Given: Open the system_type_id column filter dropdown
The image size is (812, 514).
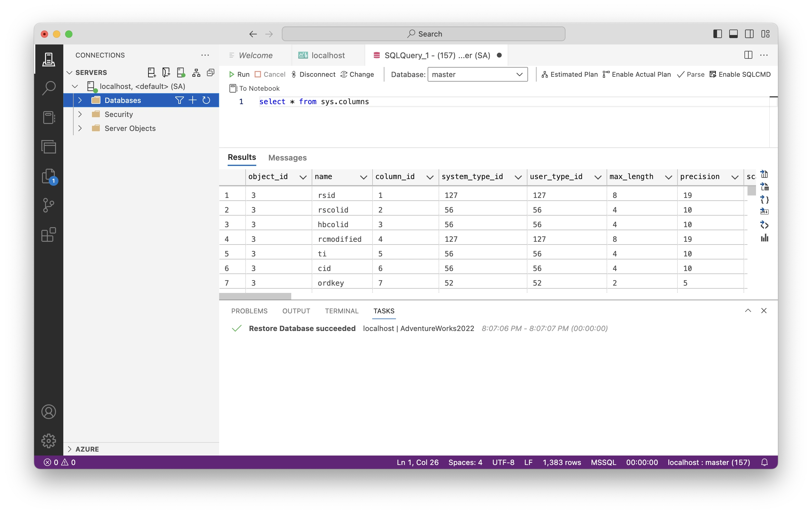Looking at the screenshot, I should coord(518,177).
